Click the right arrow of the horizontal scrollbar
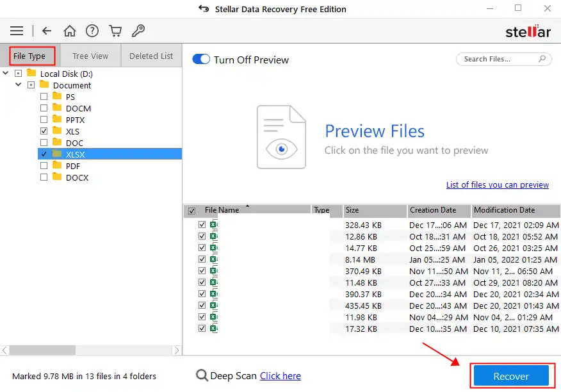 click(x=177, y=350)
